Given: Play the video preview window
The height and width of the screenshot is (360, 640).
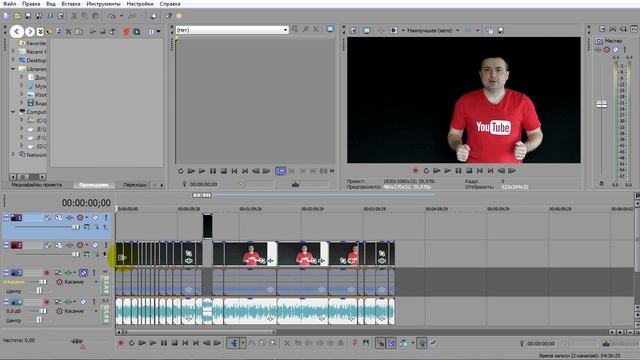Looking at the screenshot, I should click(x=447, y=171).
